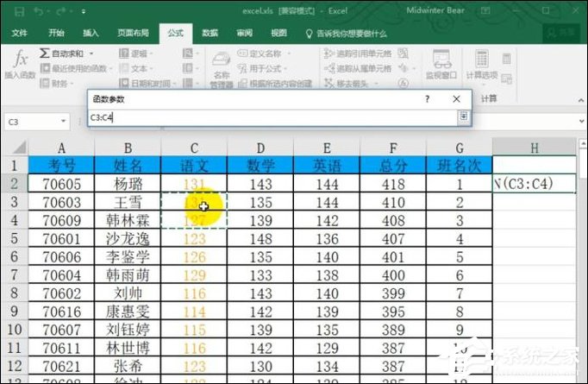Click the Save icon in Quick Access Toolbar
The height and width of the screenshot is (384, 588).
19,11
